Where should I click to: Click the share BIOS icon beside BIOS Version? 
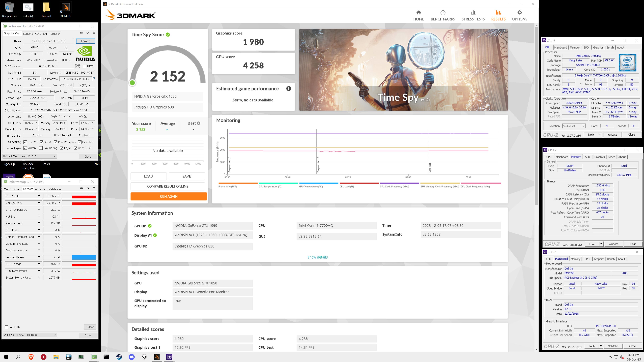pos(77,66)
